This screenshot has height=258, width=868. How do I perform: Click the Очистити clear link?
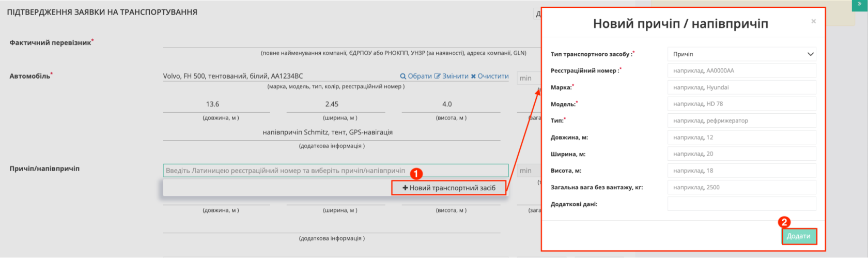pyautogui.click(x=489, y=76)
